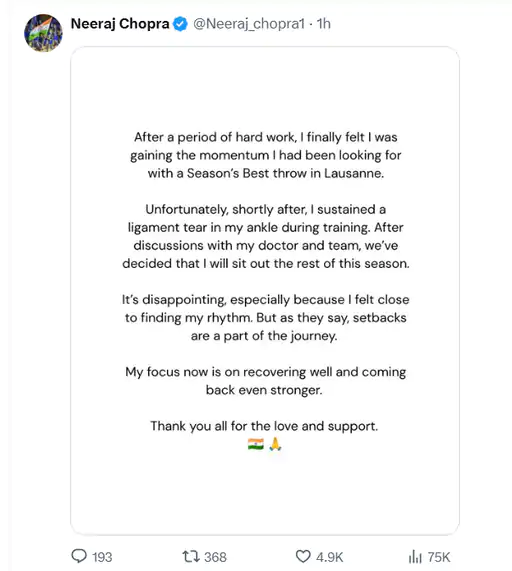Click the folded hands emoji in the image

click(275, 444)
